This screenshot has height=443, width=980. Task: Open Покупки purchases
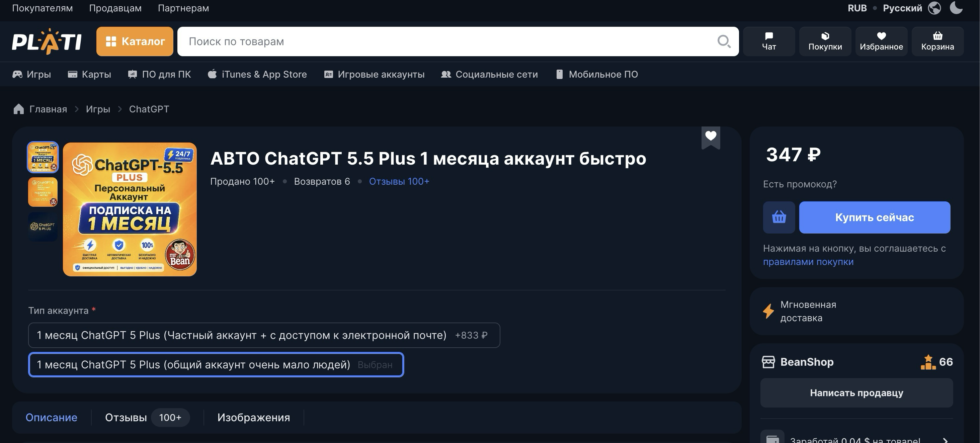tap(825, 41)
